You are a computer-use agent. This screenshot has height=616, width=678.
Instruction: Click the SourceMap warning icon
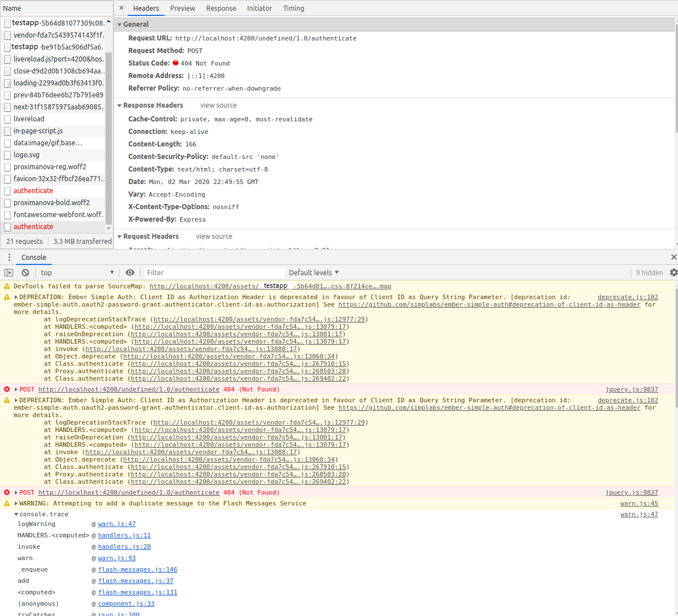point(7,286)
